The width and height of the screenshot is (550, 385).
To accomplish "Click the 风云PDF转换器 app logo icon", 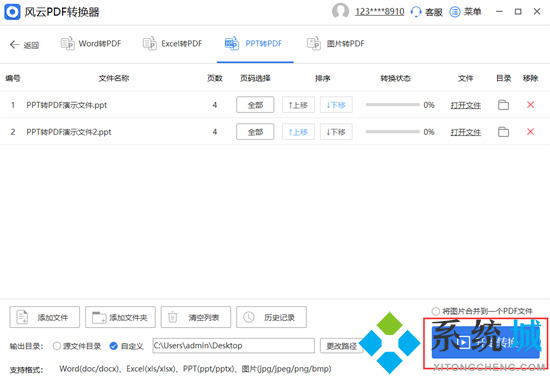I will pyautogui.click(x=12, y=12).
